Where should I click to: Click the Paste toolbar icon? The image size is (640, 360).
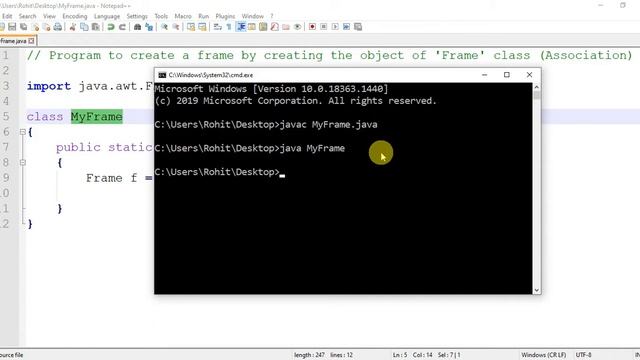point(96,27)
